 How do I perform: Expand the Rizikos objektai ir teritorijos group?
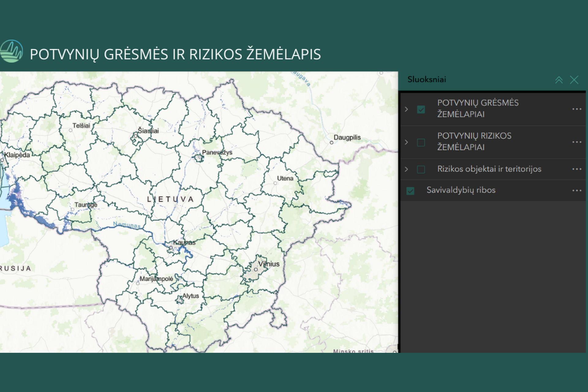(x=406, y=169)
